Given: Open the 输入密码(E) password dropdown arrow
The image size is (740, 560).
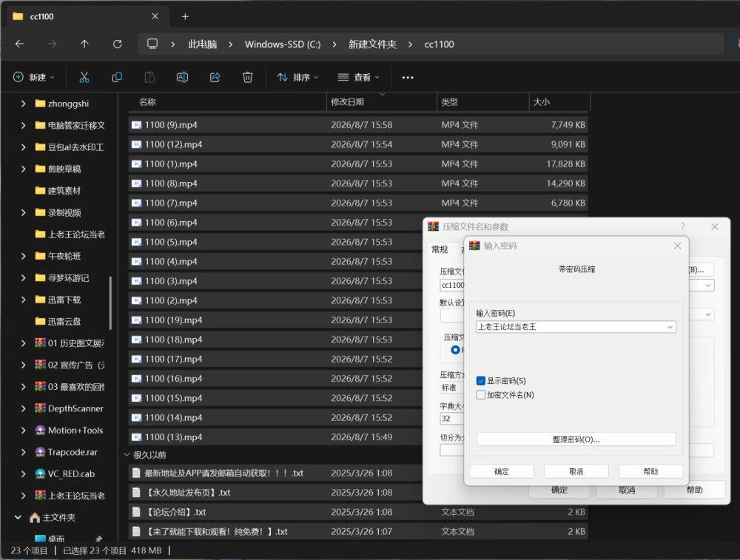Looking at the screenshot, I should tap(670, 327).
